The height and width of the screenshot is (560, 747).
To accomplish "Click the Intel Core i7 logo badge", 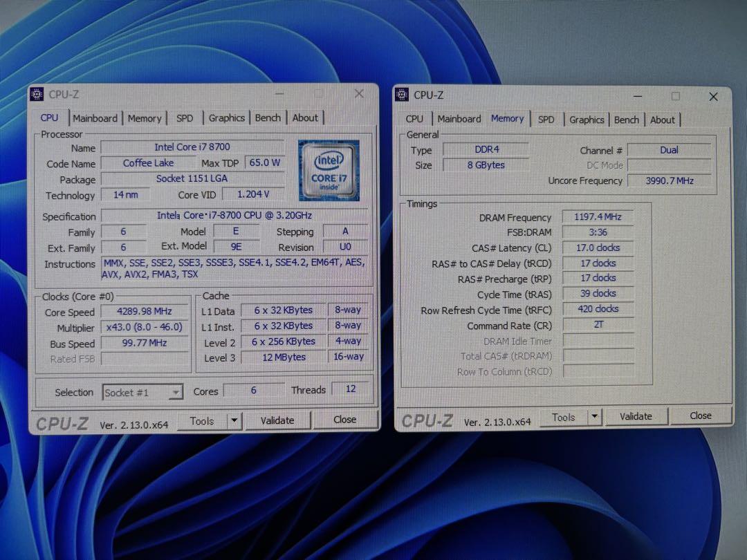I will tap(329, 170).
